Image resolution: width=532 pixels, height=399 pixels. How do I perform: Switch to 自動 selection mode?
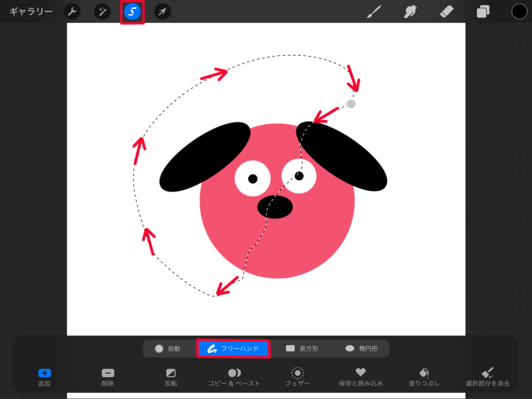168,349
